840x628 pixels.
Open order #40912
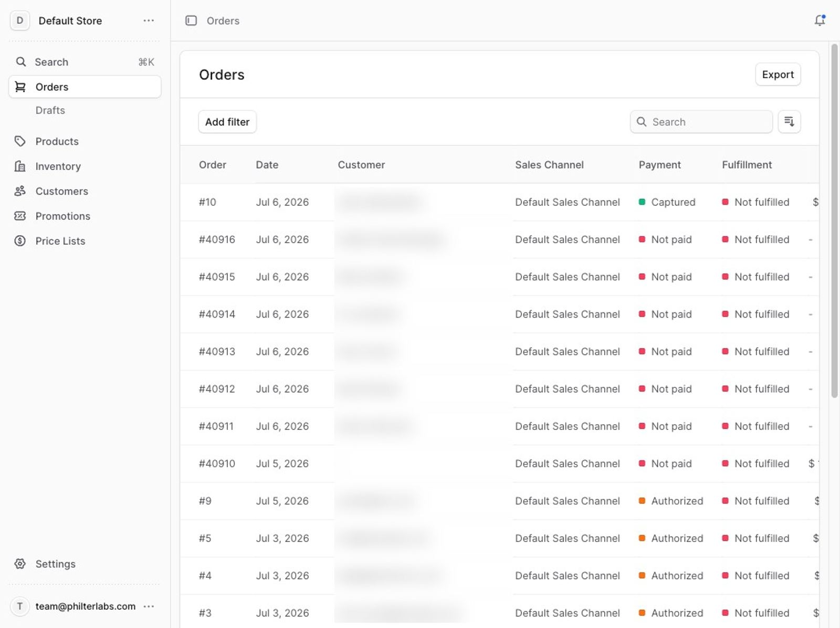point(499,389)
